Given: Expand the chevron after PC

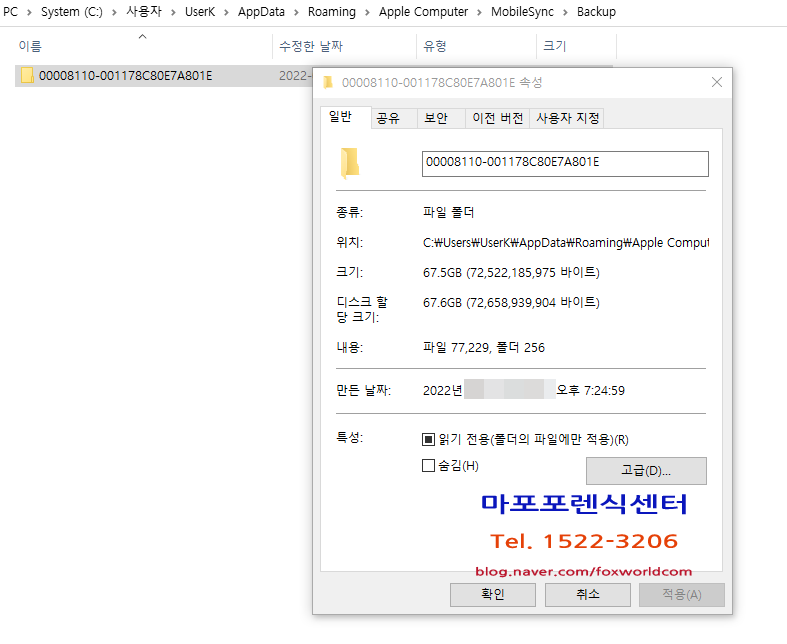Looking at the screenshot, I should (29, 12).
